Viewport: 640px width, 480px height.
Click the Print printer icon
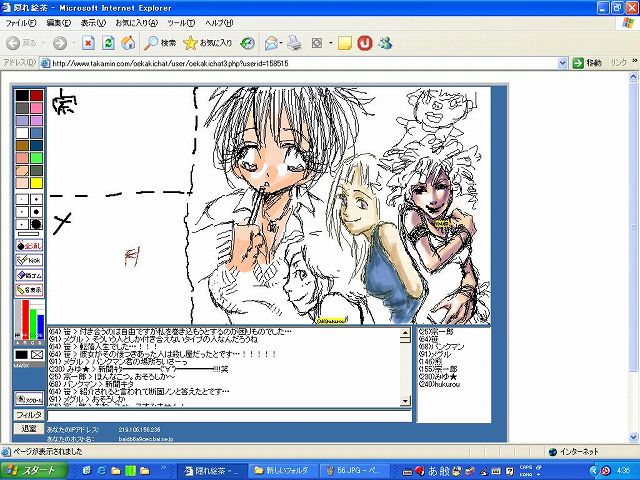tap(294, 43)
